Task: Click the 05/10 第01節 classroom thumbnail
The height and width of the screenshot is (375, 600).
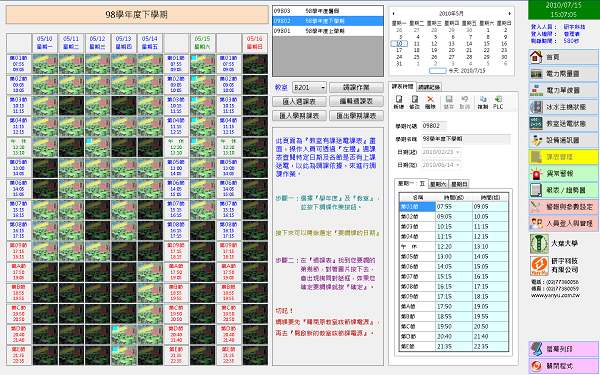Action: pos(45,64)
